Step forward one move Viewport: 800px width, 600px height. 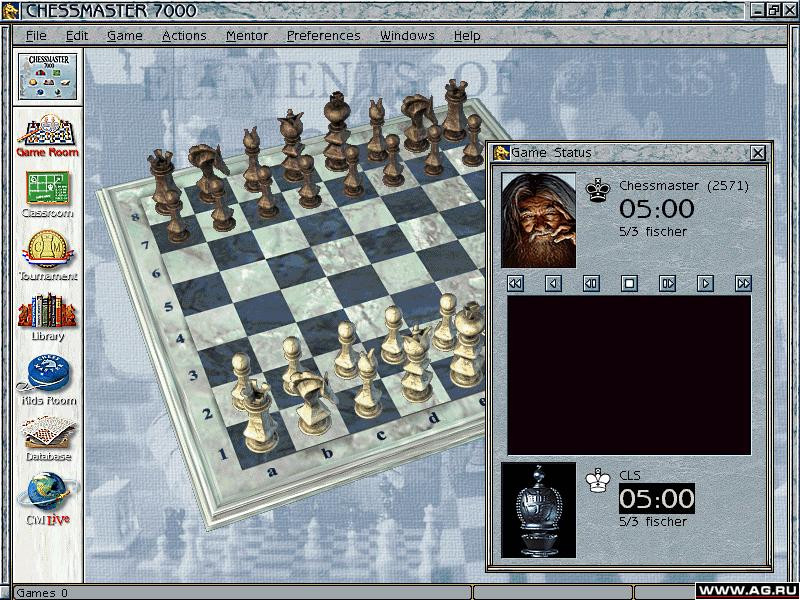[x=705, y=283]
